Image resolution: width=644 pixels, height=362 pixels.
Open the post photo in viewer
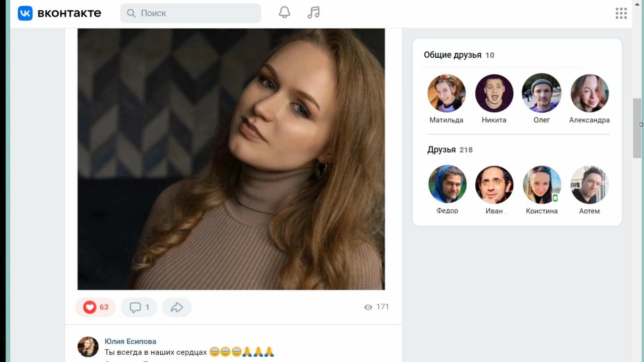(x=231, y=159)
